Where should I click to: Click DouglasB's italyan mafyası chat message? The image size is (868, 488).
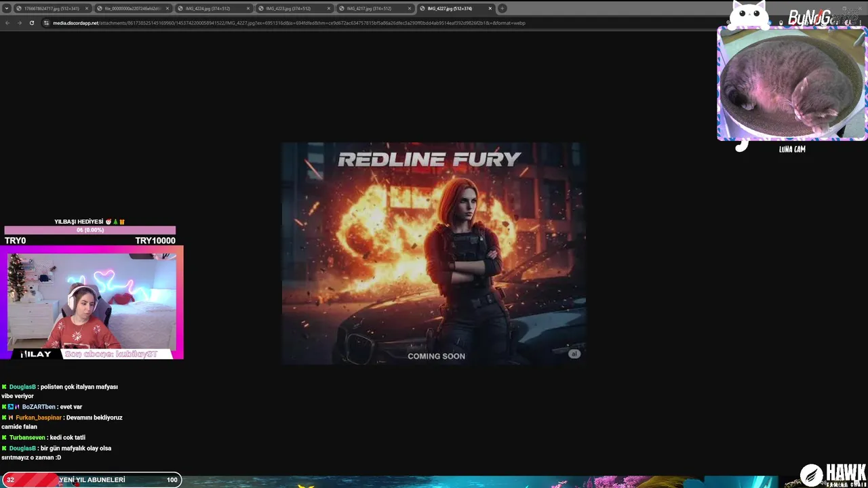(60, 391)
